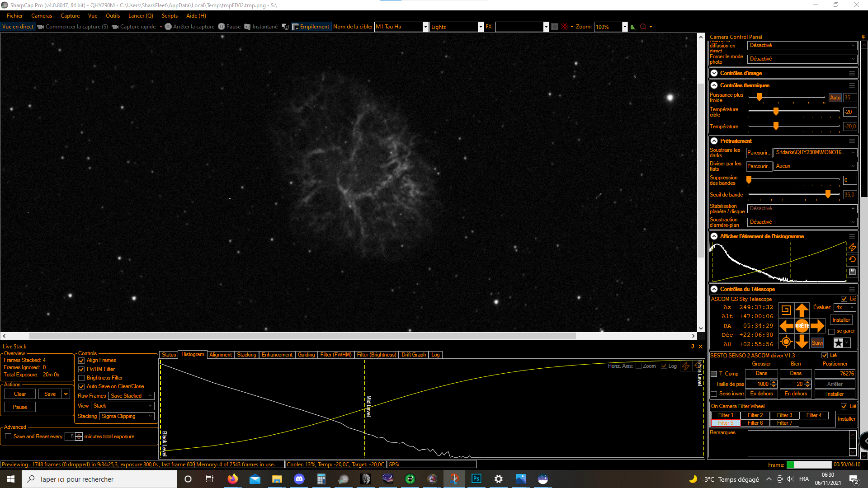Click the histogram reset circular arrow icon
868x488 pixels.
pos(852,259)
